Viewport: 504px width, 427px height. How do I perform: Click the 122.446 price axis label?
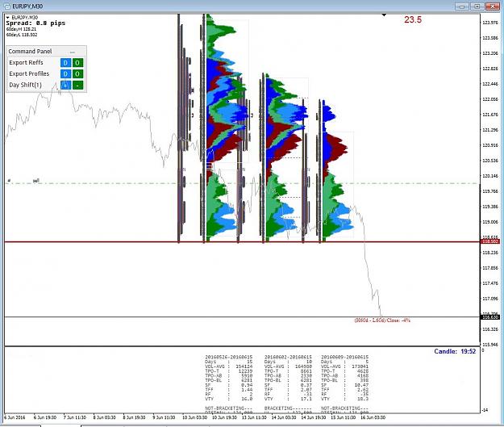point(490,84)
